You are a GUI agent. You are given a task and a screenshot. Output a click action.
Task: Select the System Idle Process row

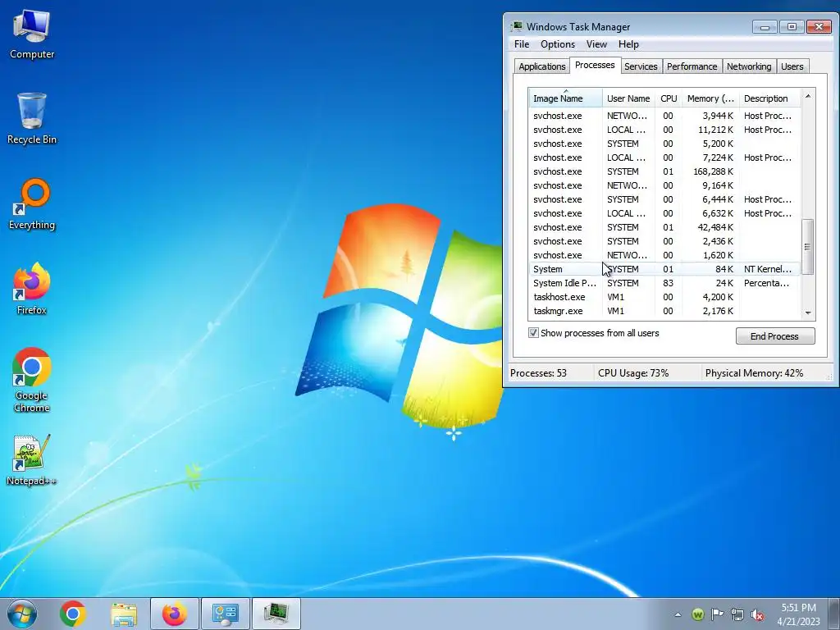664,283
